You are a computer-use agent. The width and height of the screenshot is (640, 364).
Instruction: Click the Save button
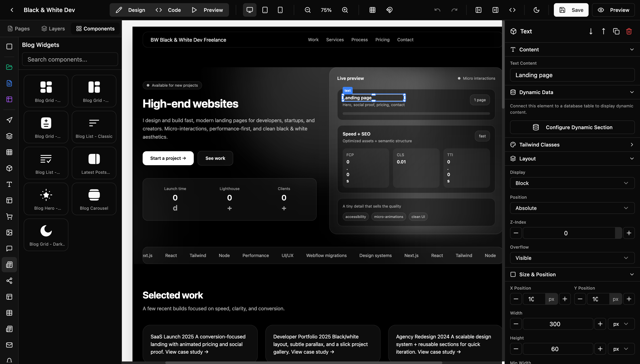[x=571, y=10]
